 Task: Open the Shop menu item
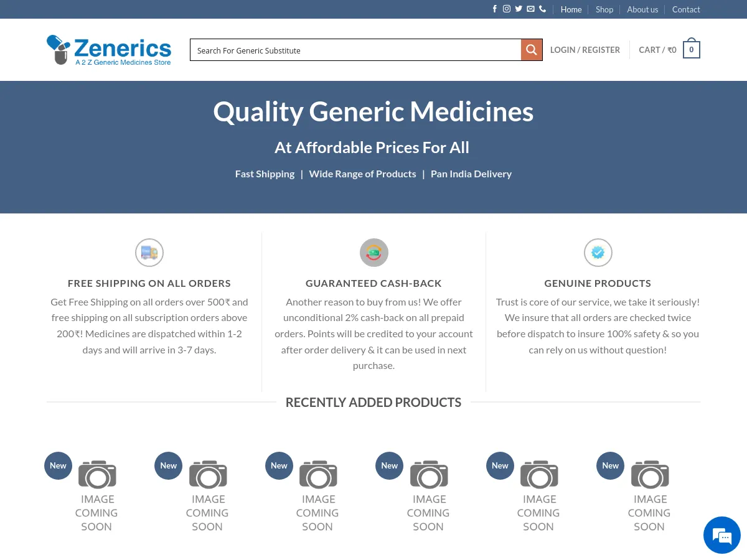click(x=604, y=9)
